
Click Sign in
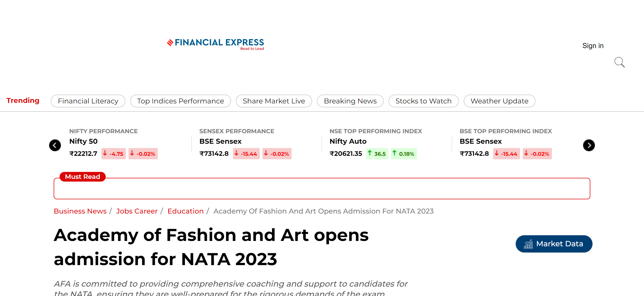click(x=593, y=46)
